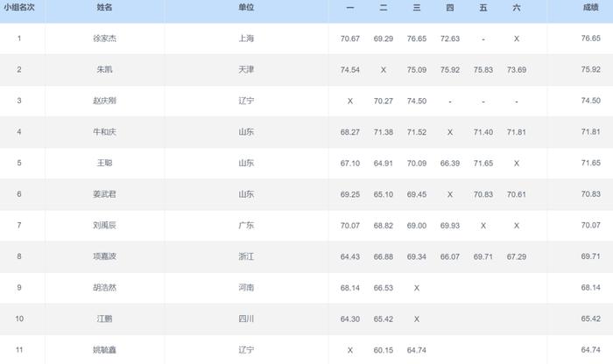613x364 pixels.
Task: Click the unit cell 上海
Action: [x=246, y=38]
